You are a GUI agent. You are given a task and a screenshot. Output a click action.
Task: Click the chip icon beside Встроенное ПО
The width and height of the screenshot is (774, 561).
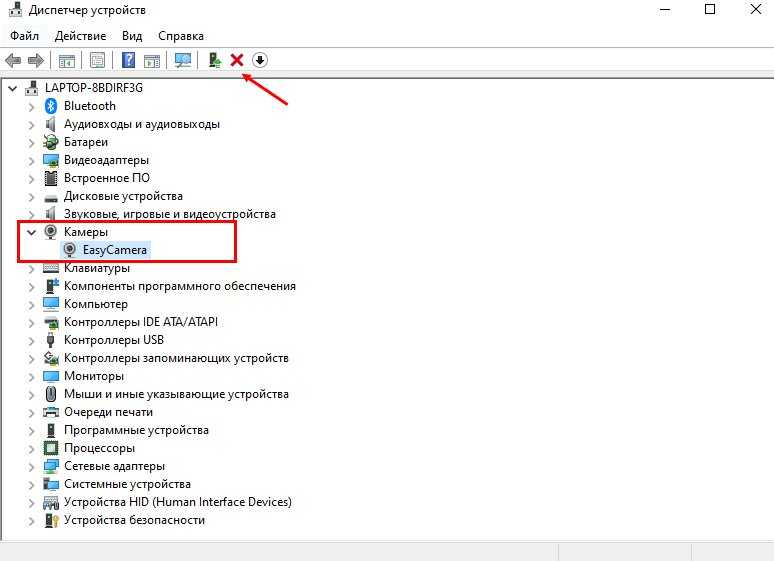click(51, 178)
